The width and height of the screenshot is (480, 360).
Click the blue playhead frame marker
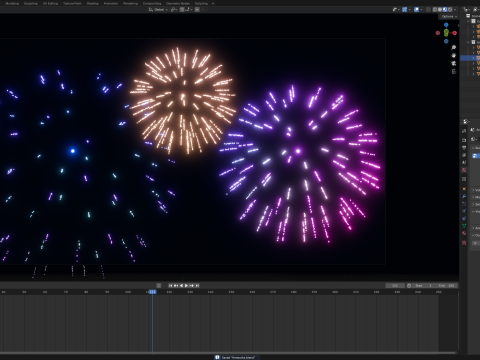pyautogui.click(x=152, y=292)
